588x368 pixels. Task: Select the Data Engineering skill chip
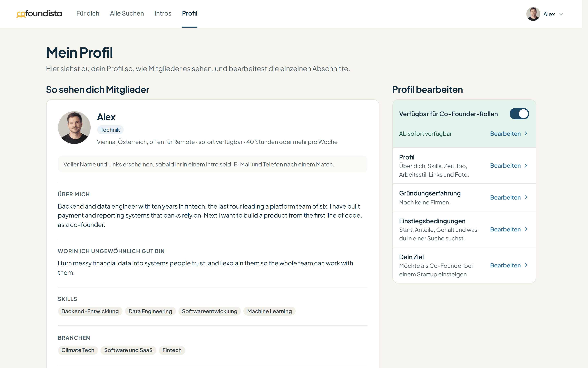coord(150,311)
